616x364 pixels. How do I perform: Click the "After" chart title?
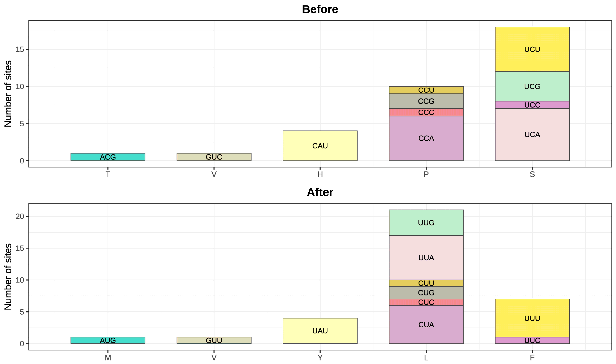point(320,192)
